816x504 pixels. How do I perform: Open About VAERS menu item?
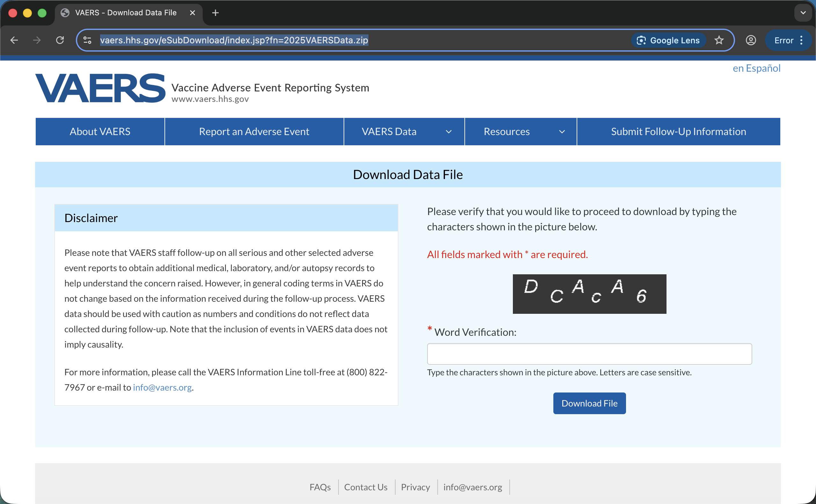click(100, 132)
